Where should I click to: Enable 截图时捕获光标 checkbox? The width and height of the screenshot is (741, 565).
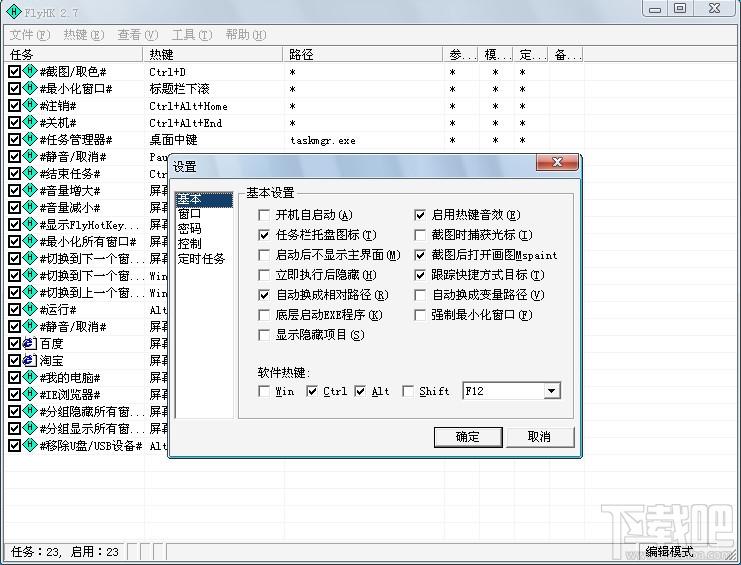tap(420, 235)
